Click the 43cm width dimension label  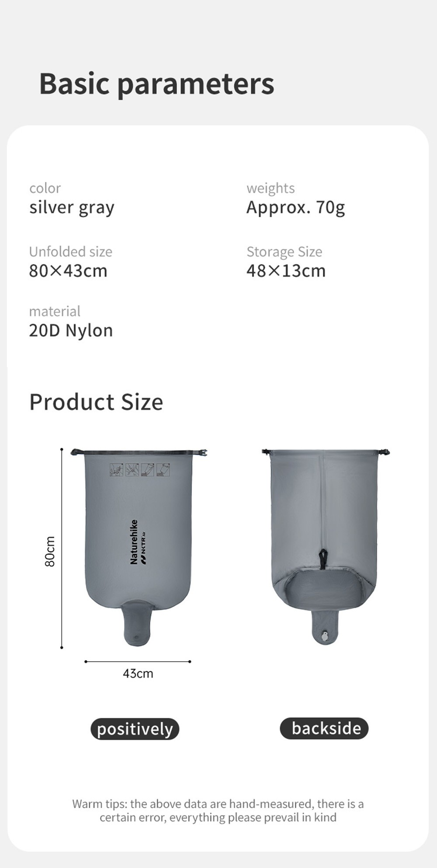click(x=138, y=674)
